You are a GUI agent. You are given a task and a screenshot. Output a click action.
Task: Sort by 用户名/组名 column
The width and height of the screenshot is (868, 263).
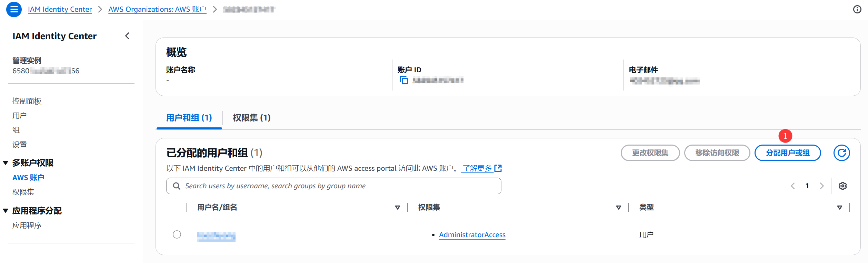click(397, 208)
